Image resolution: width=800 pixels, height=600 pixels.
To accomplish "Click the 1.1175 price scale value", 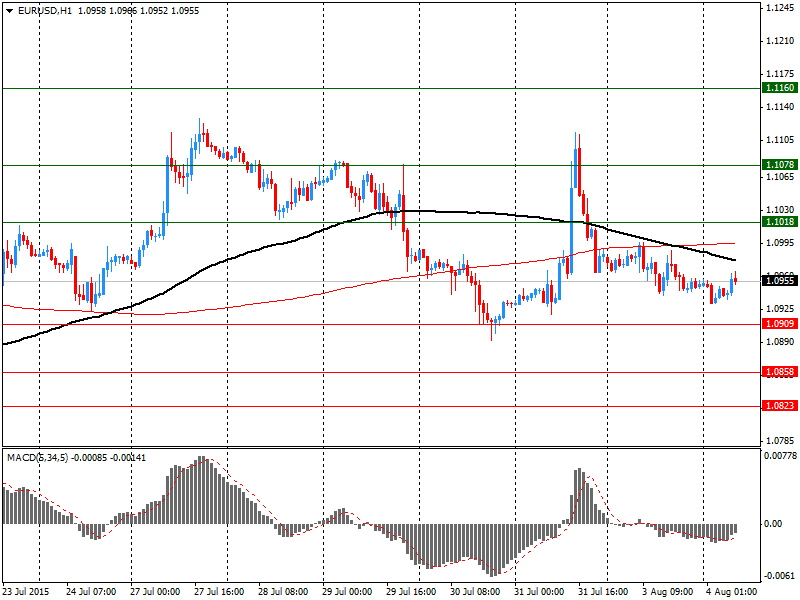I will (780, 74).
